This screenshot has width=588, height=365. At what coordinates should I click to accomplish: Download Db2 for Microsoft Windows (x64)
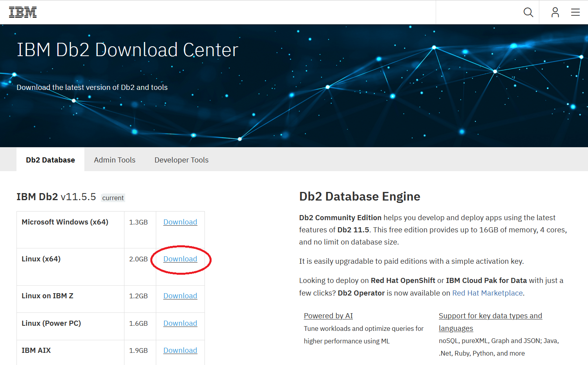click(180, 222)
